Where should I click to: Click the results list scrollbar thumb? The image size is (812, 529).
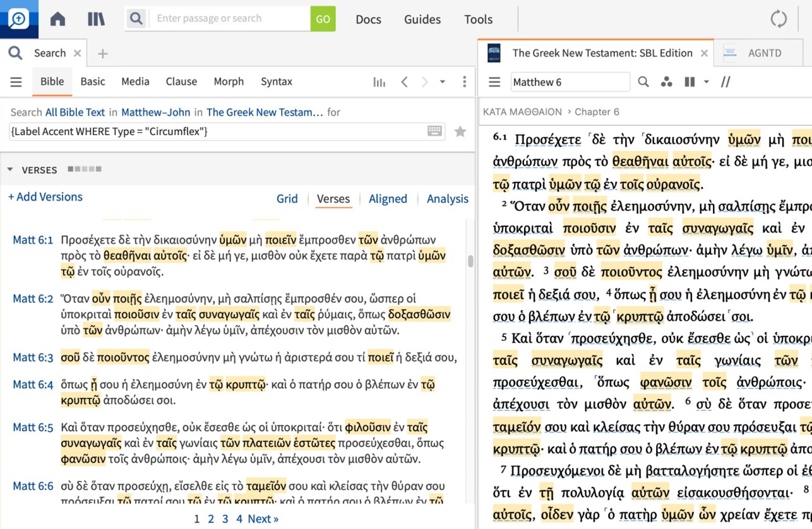(470, 261)
